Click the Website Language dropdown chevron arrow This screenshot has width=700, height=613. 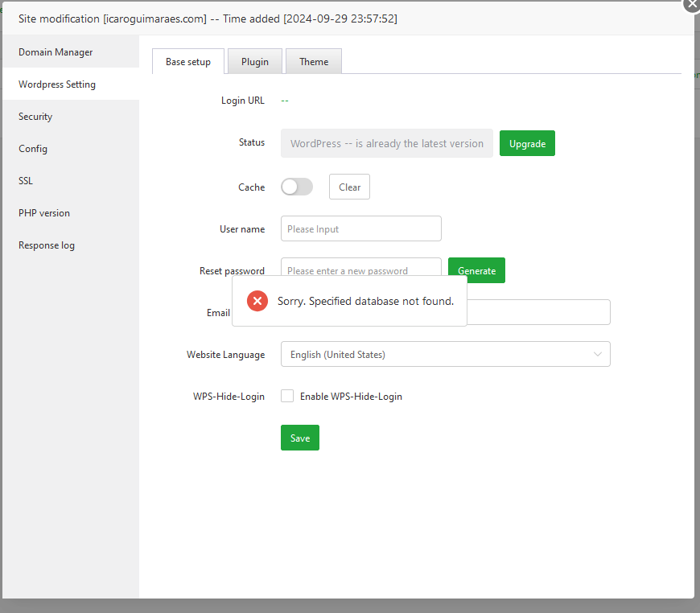coord(597,354)
